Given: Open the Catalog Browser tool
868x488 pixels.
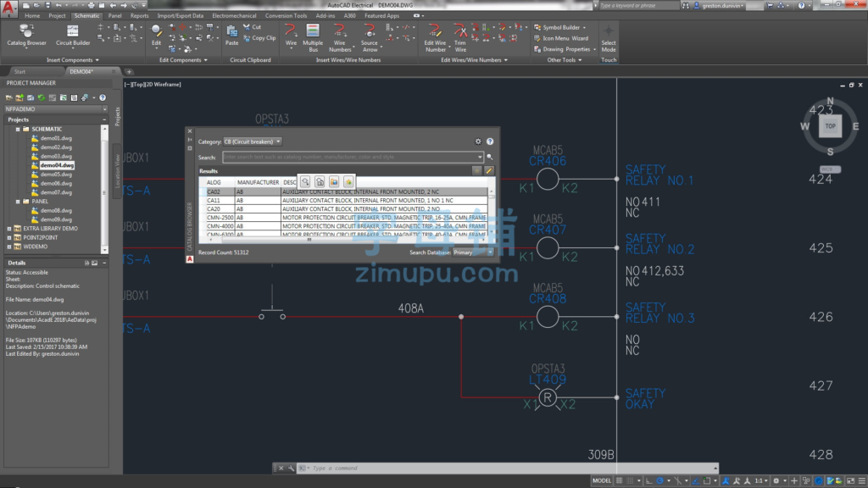Looking at the screenshot, I should click(x=26, y=36).
